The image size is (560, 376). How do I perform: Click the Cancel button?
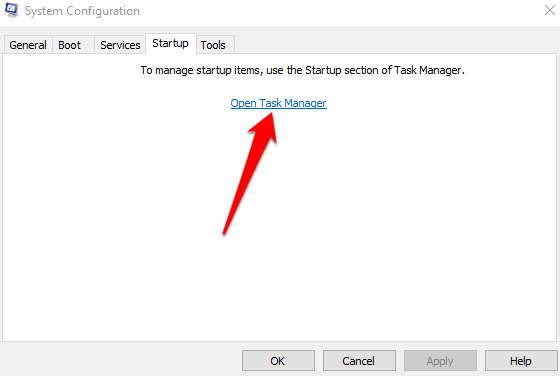tap(359, 361)
